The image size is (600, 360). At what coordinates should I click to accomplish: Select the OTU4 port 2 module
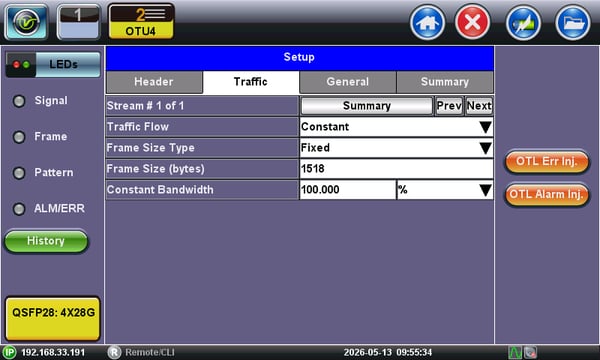coord(141,22)
